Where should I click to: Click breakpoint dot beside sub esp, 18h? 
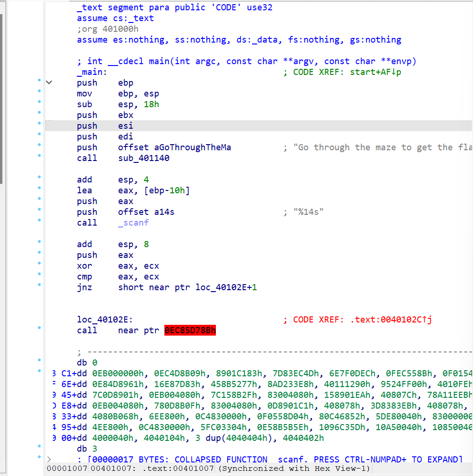(x=39, y=102)
